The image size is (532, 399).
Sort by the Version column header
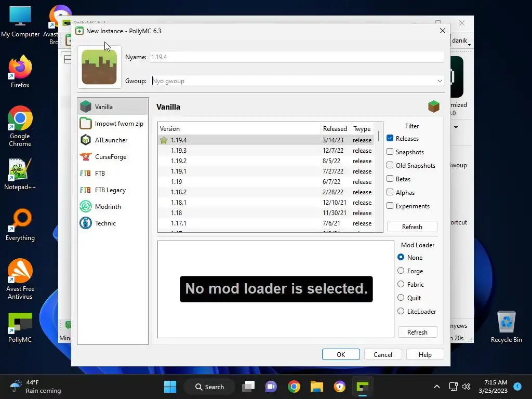click(x=239, y=129)
